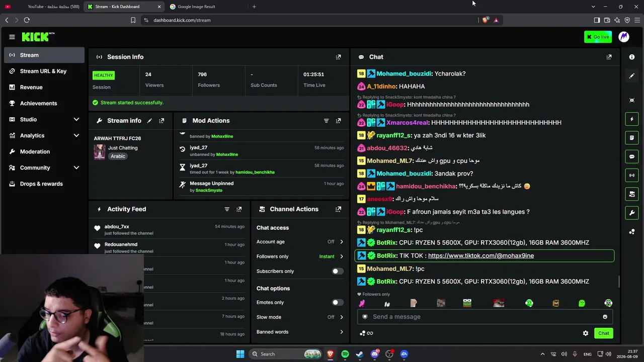Toggle Subscribers only chat

tap(338, 271)
